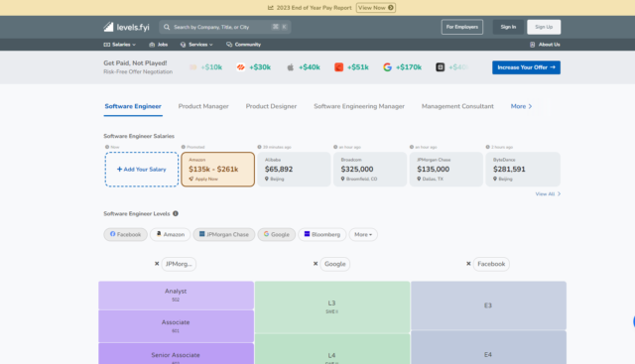This screenshot has height=364, width=635.
Task: Switch to the Product Designer tab
Action: [271, 106]
